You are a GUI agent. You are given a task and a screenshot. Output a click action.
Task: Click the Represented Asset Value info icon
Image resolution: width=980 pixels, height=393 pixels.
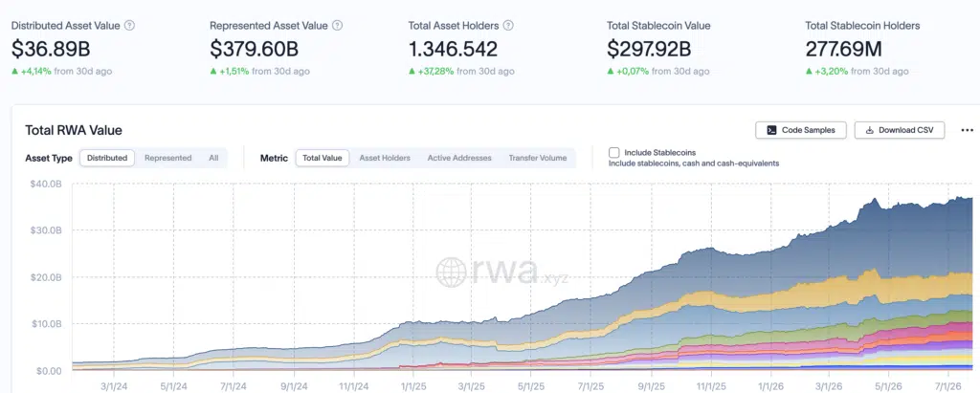click(337, 26)
